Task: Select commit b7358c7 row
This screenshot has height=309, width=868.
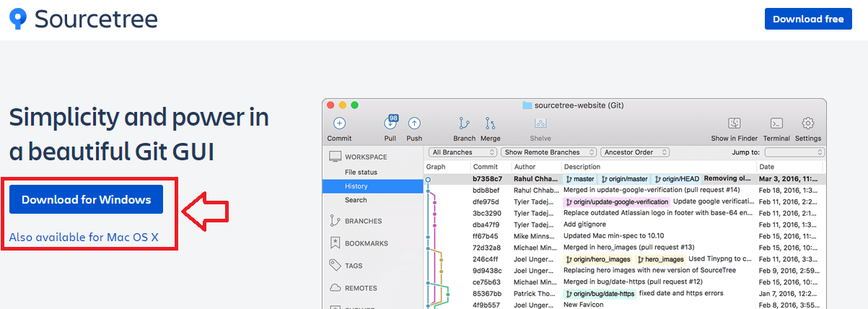Action: click(625, 178)
